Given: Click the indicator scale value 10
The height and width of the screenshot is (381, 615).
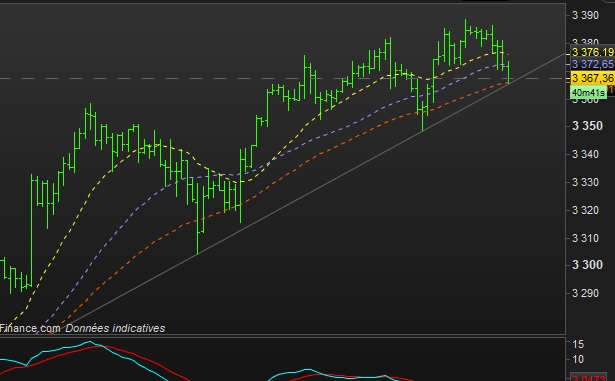Looking at the screenshot, I should [578, 359].
